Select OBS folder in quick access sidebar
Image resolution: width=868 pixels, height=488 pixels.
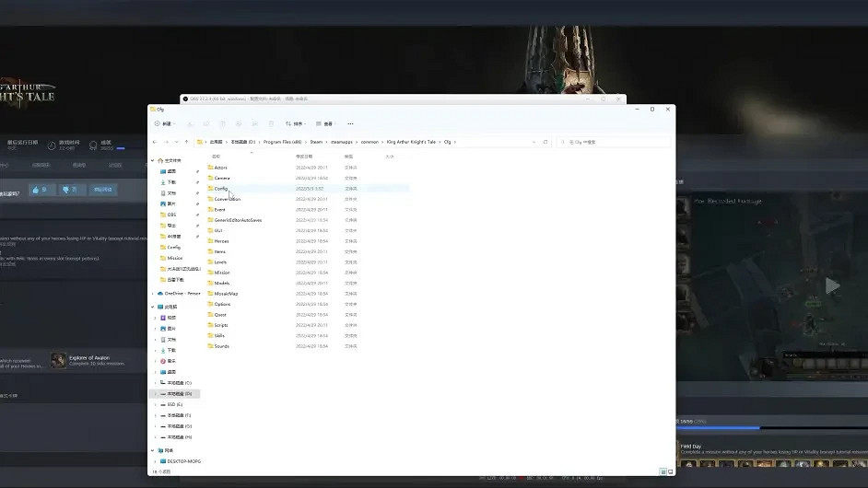pyautogui.click(x=171, y=215)
